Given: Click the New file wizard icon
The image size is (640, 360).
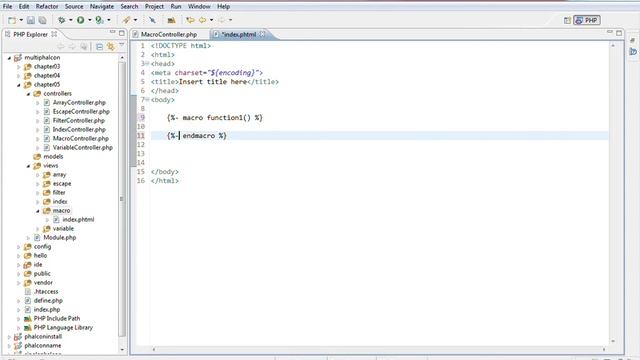Looking at the screenshot, I should pos(12,20).
